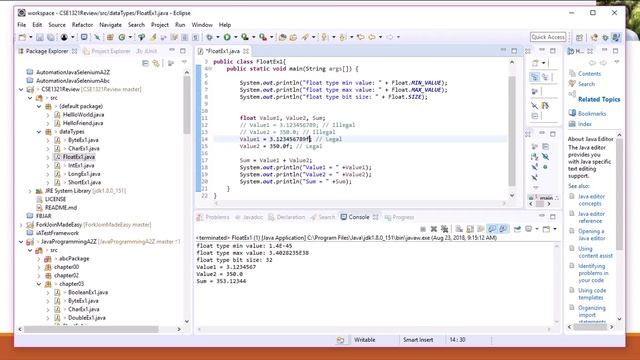Open the Run button dropdown arrow
Image resolution: width=640 pixels, height=360 pixels.
tap(235, 37)
